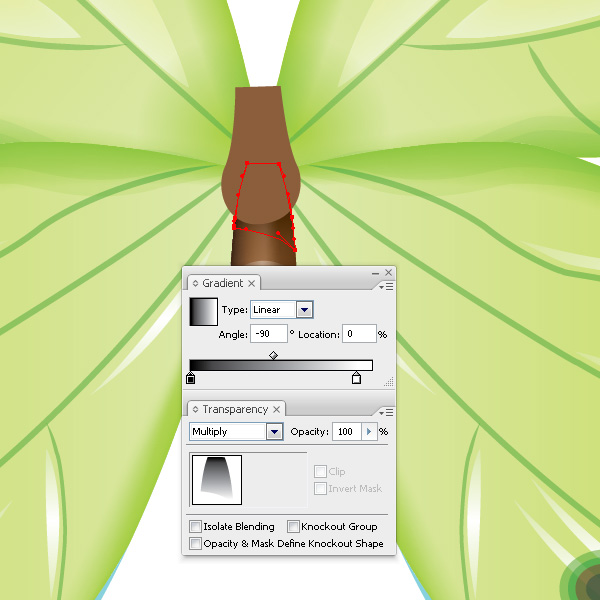The width and height of the screenshot is (600, 600).
Task: Open the gradient Type dropdown
Action: coord(305,310)
